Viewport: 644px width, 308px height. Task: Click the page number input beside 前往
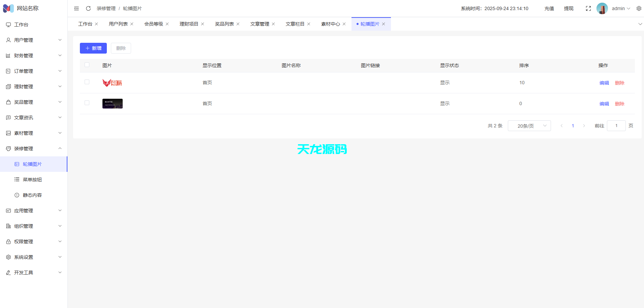[616, 125]
